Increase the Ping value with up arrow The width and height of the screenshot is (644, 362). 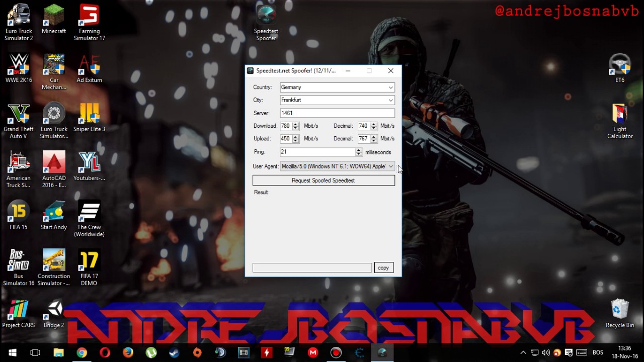pos(359,150)
